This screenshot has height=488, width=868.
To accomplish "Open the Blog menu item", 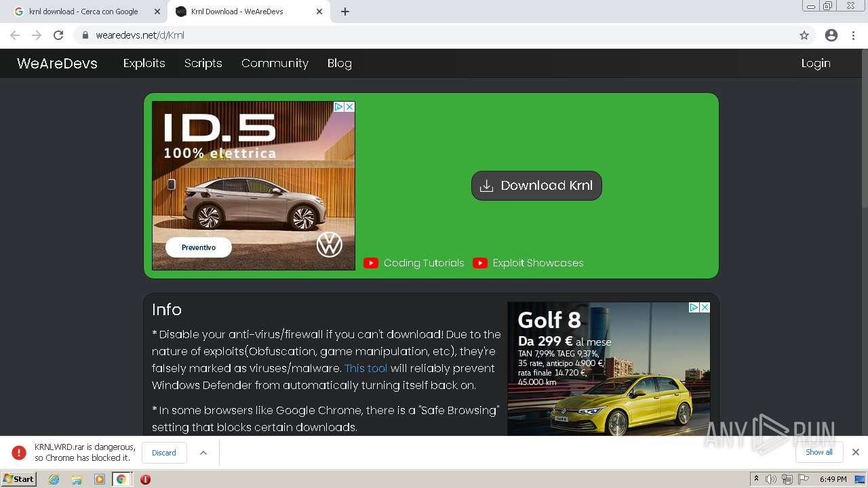I will [339, 63].
